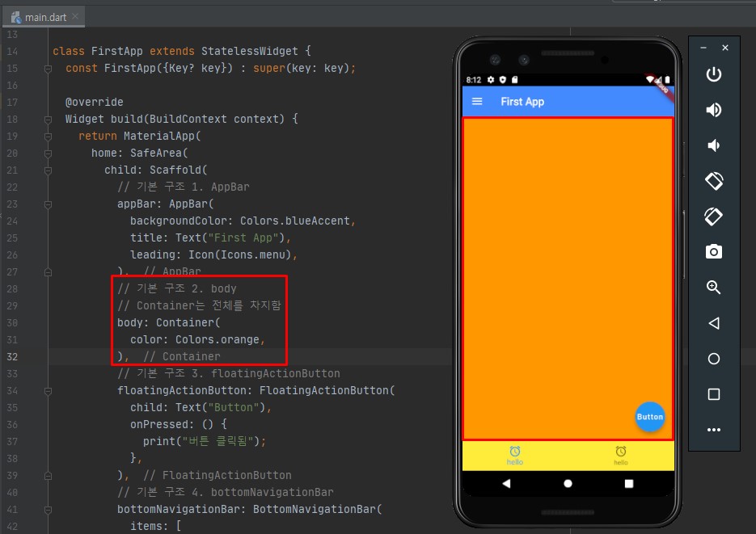The height and width of the screenshot is (534, 756).
Task: Collapse the fold marker beside 'const FirstApp' line
Action: pyautogui.click(x=48, y=69)
